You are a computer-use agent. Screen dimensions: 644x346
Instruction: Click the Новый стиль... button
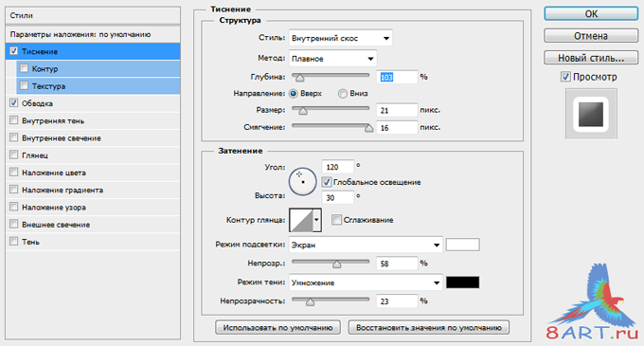(591, 58)
